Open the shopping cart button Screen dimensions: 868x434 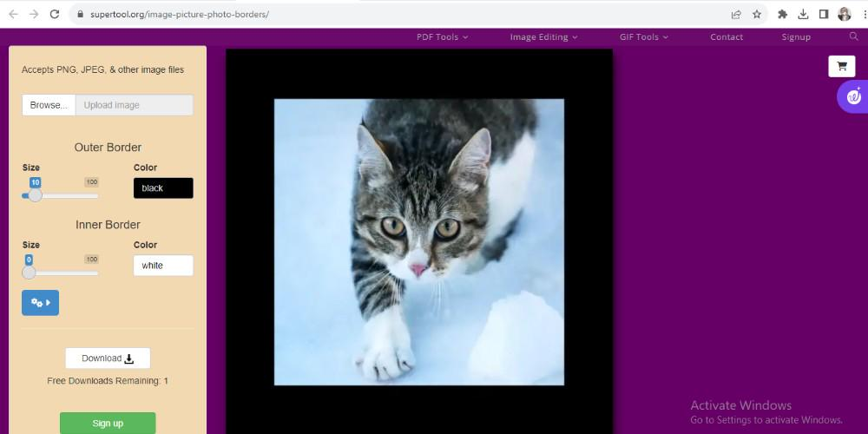842,67
